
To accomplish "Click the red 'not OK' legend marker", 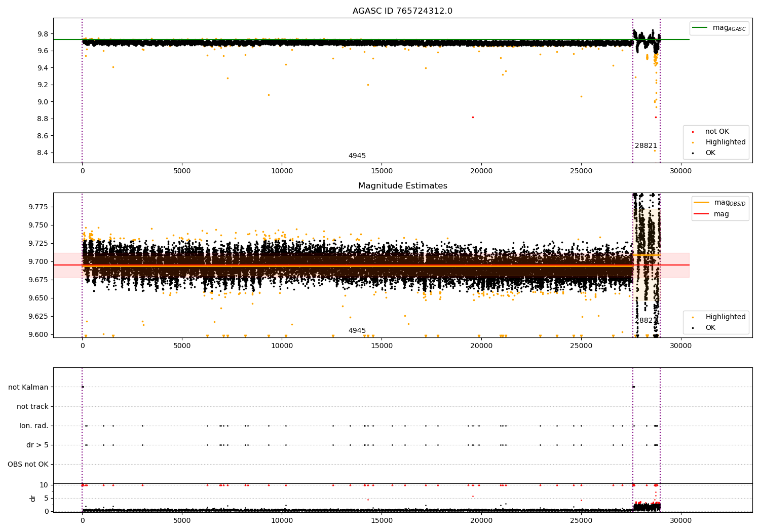I will pyautogui.click(x=693, y=132).
